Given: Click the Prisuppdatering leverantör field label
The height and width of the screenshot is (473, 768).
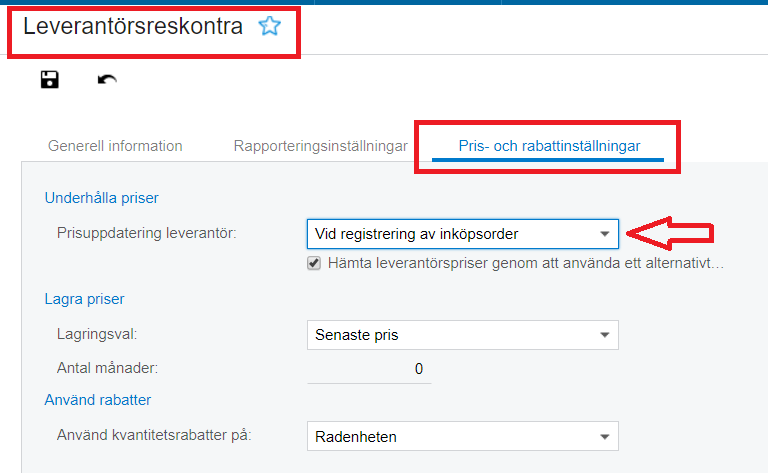Looking at the screenshot, I should [x=146, y=233].
